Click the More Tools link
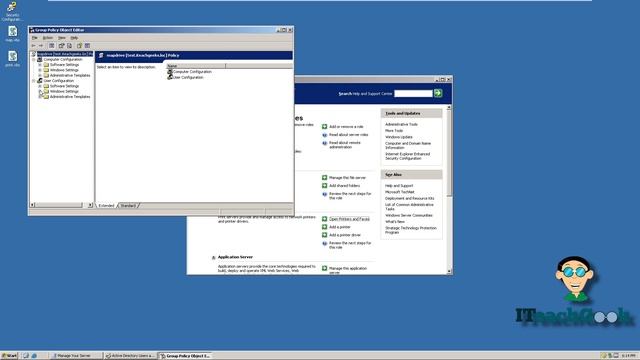The height and width of the screenshot is (360, 640). pos(394,131)
